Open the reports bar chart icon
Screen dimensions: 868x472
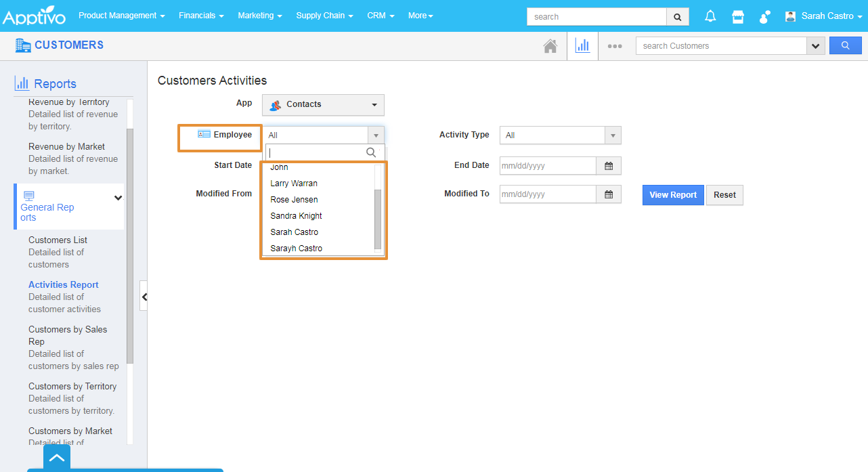[x=582, y=46]
